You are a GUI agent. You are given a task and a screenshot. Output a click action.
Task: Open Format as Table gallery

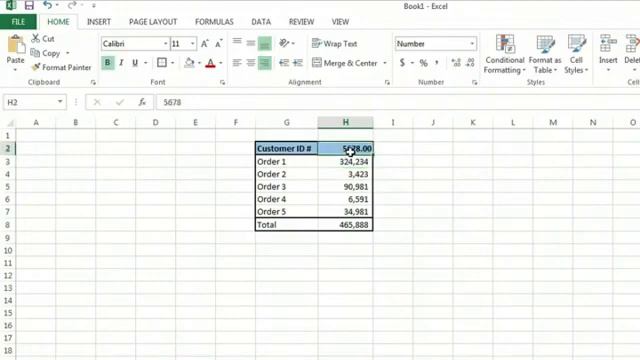pyautogui.click(x=544, y=54)
